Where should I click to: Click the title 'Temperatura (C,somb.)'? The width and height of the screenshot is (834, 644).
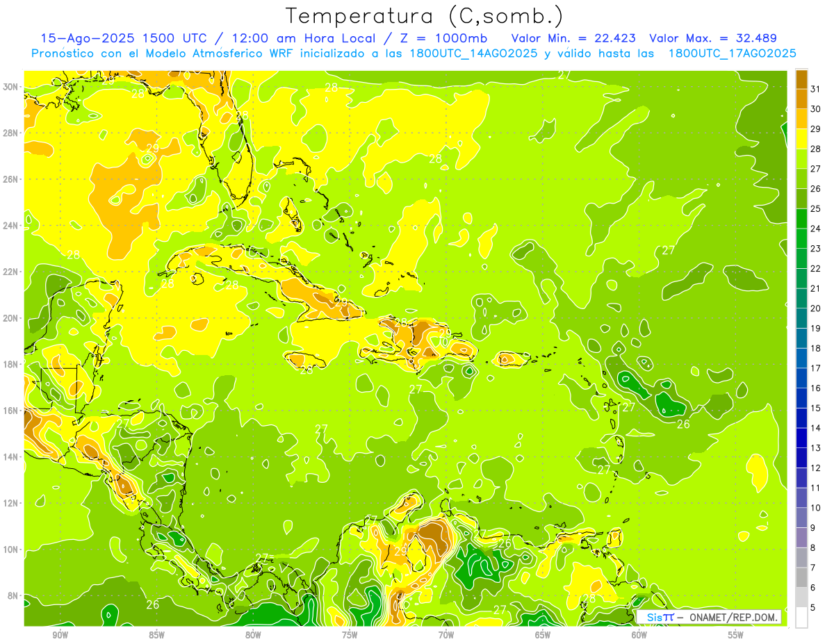click(x=425, y=17)
